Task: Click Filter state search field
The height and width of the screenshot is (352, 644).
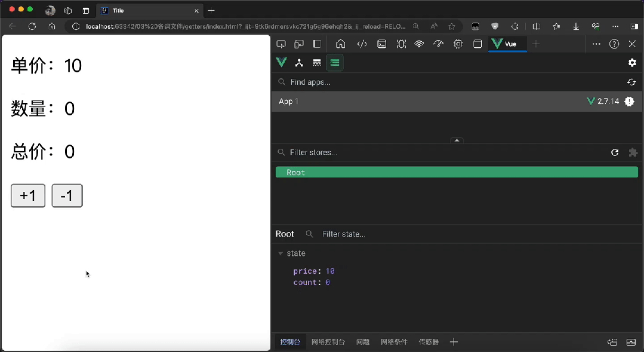Action: click(x=472, y=234)
